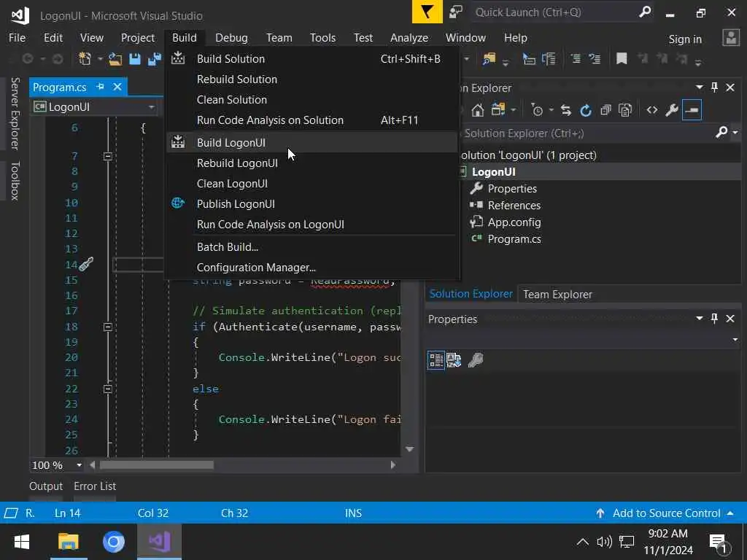Click the Find in Files toolbar icon
This screenshot has height=560, width=747.
489,59
